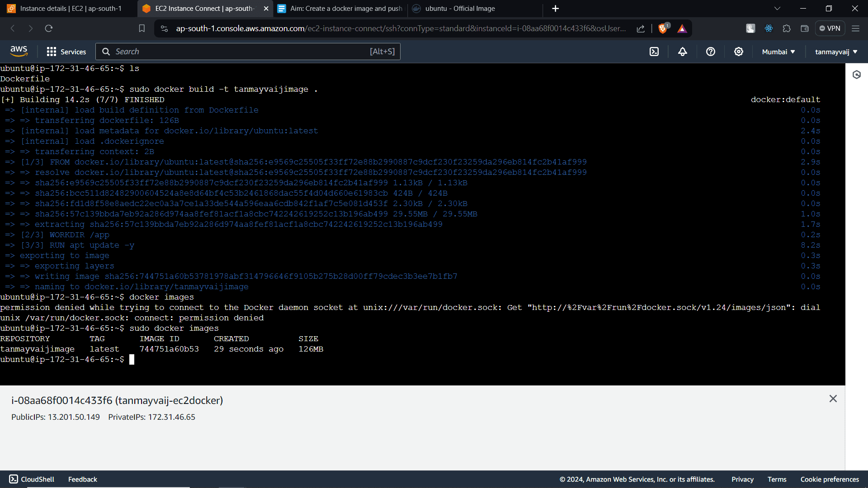Screen dimensions: 868x488
Task: Open the AWS settings gear
Action: 738,51
